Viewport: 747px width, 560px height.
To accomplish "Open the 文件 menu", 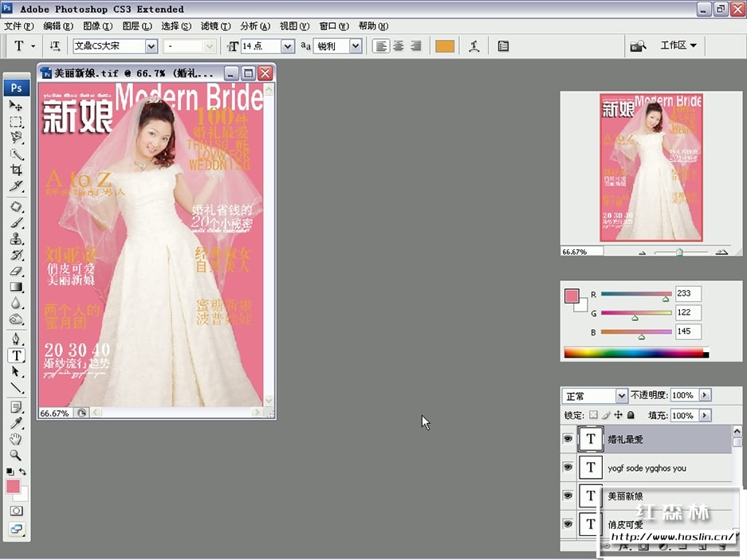I will click(x=19, y=25).
